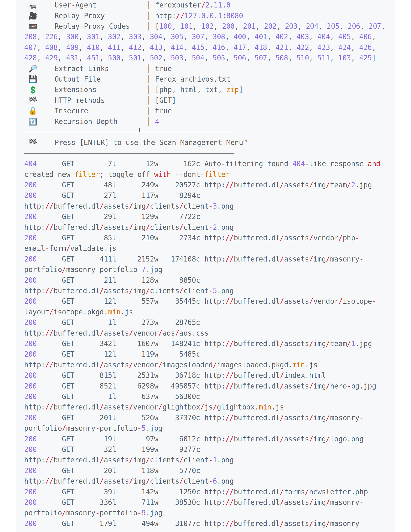This screenshot has height=532, width=411.
Task: Click the magnifying glass emoji beside Extract Links
Action: tap(33, 69)
